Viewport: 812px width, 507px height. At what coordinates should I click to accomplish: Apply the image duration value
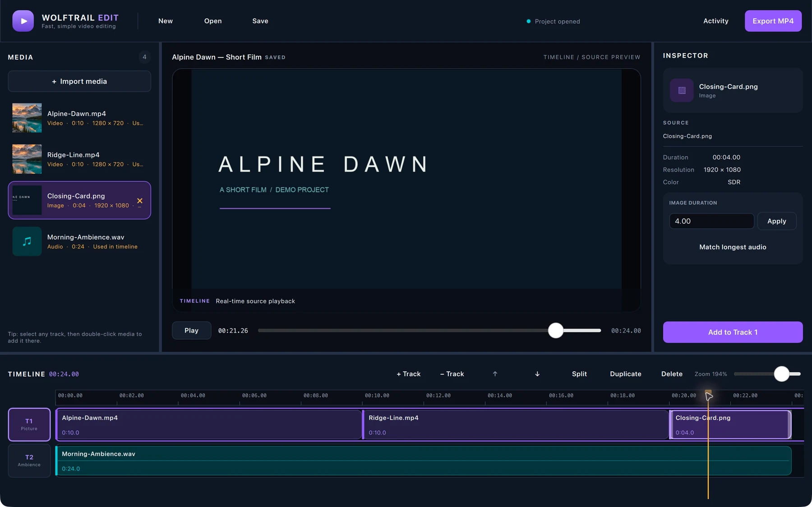(x=776, y=221)
